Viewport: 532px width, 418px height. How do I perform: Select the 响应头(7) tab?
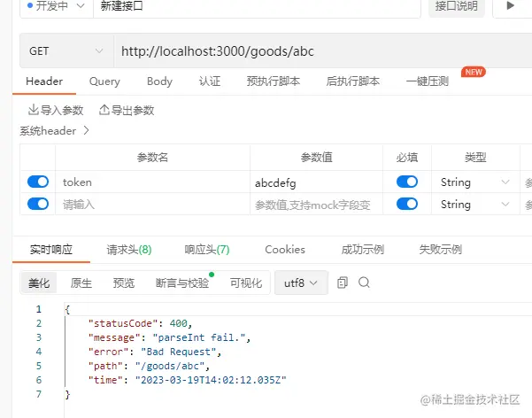click(207, 250)
